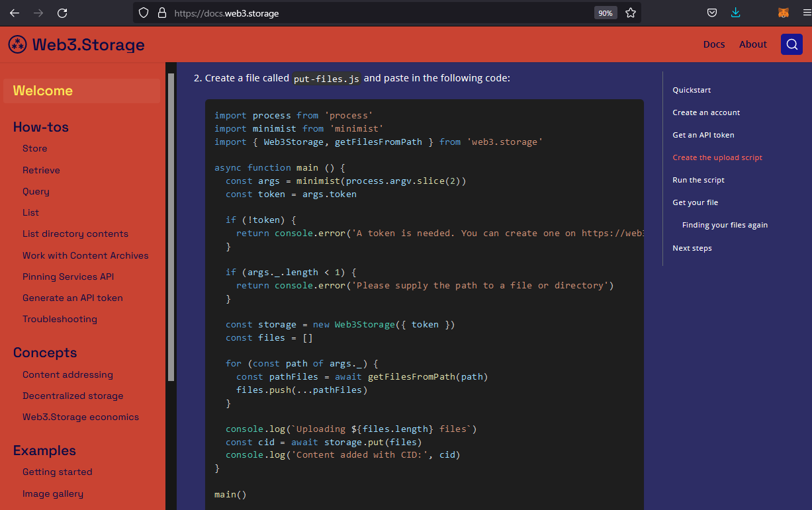Viewport: 812px width, 510px height.
Task: Reset the 90% zoom level badge
Action: [605, 13]
